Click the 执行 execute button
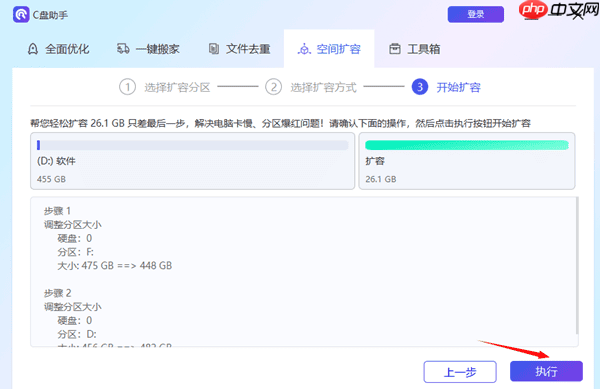The width and height of the screenshot is (600, 389). (546, 371)
